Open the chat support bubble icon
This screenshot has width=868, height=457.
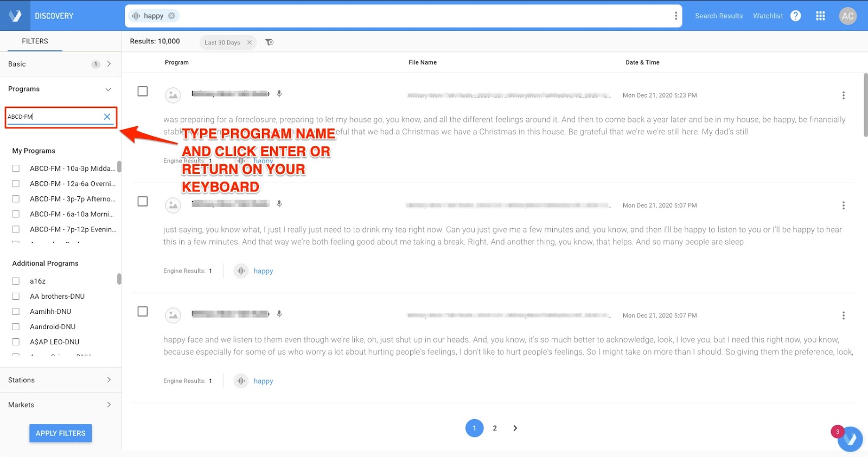coord(850,439)
